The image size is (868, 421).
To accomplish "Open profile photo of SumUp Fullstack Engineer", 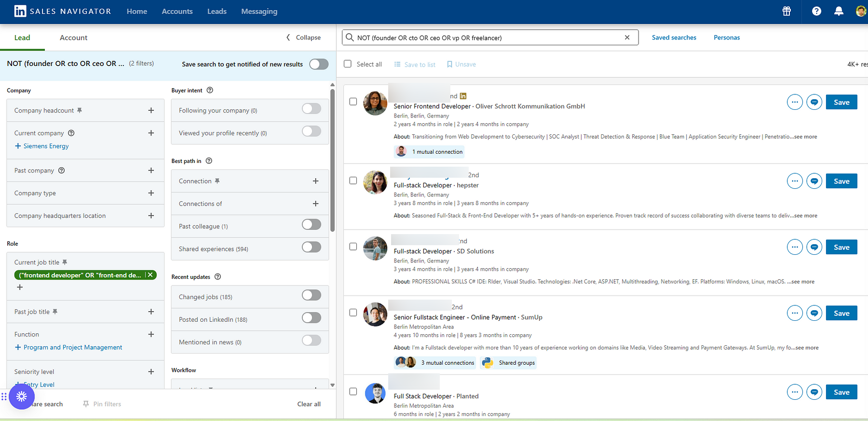I will (x=375, y=315).
